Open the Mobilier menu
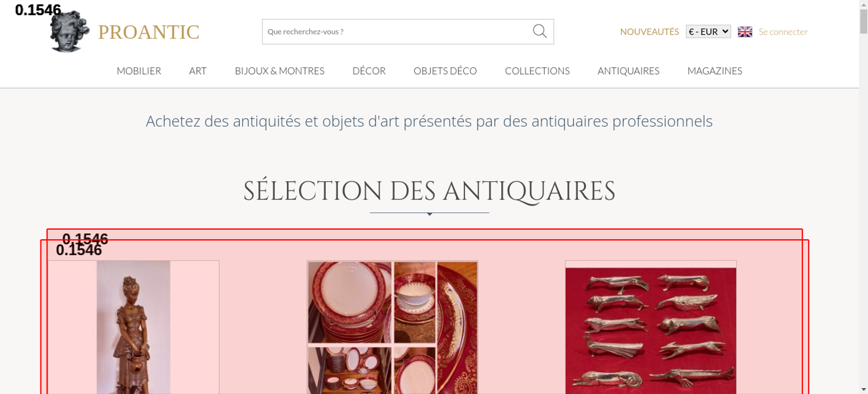The image size is (868, 394). coord(139,71)
